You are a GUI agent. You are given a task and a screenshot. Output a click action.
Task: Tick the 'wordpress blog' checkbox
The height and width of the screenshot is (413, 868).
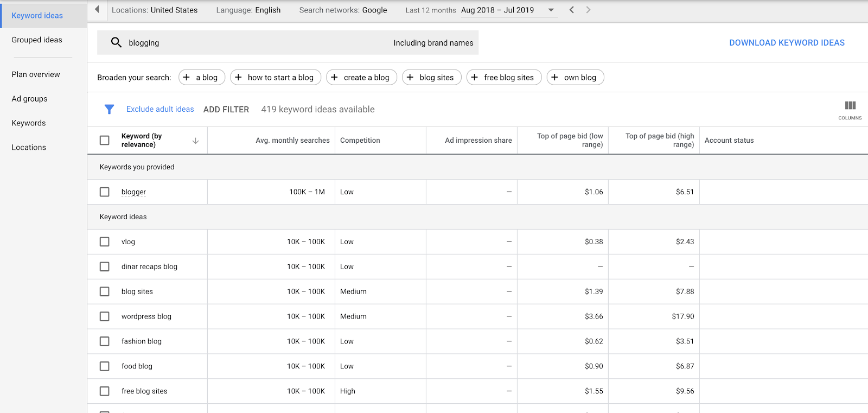click(x=105, y=316)
